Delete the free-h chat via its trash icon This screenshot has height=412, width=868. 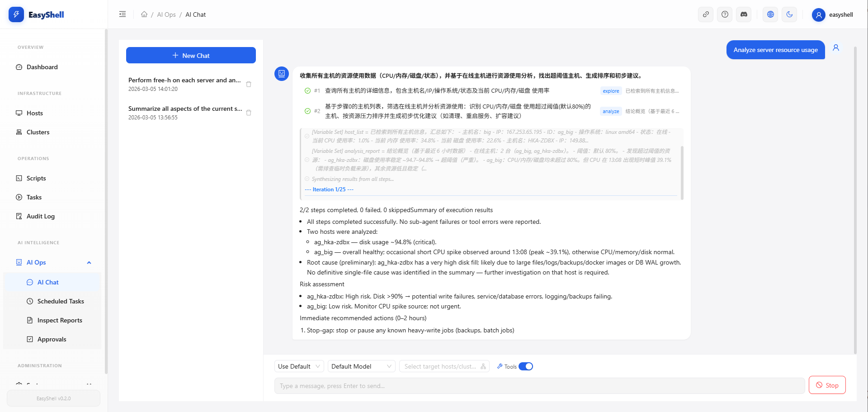tap(249, 84)
